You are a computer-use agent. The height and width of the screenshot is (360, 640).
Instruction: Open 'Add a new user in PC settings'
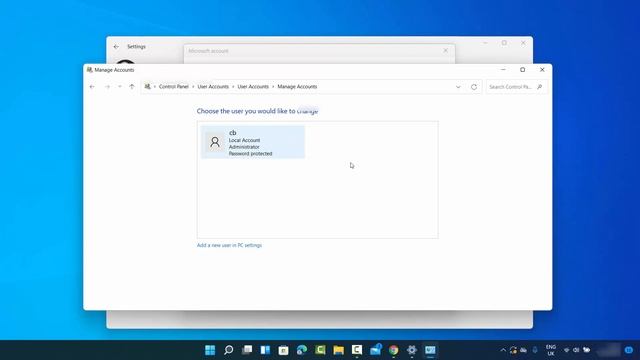click(229, 245)
